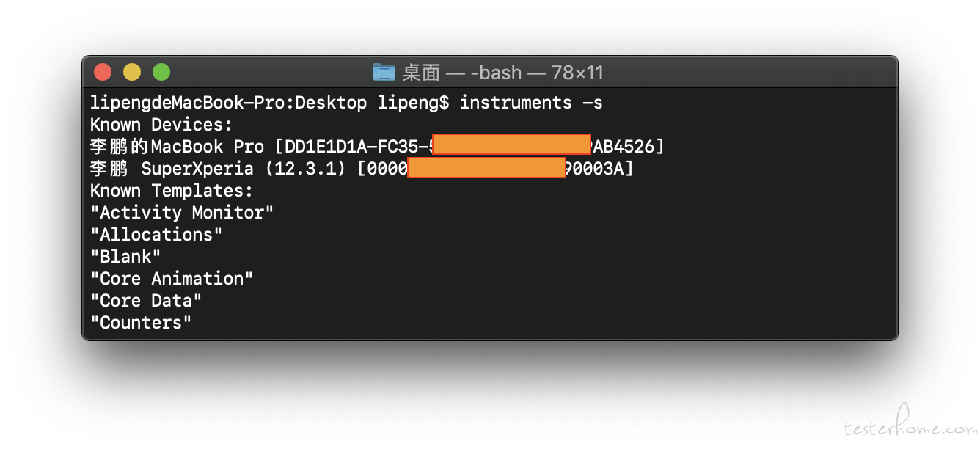980x449 pixels.
Task: Click the testerhome.com watermark
Action: click(910, 424)
